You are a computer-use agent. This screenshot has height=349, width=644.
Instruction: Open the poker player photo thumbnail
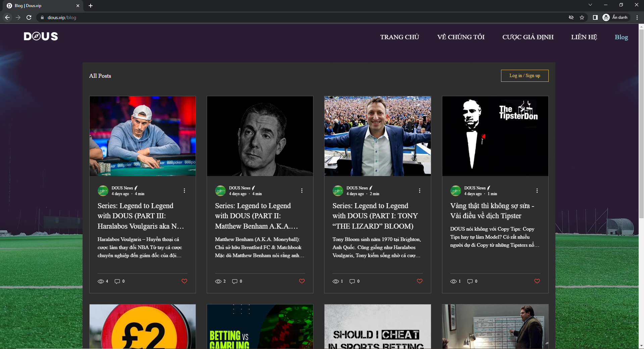[143, 136]
